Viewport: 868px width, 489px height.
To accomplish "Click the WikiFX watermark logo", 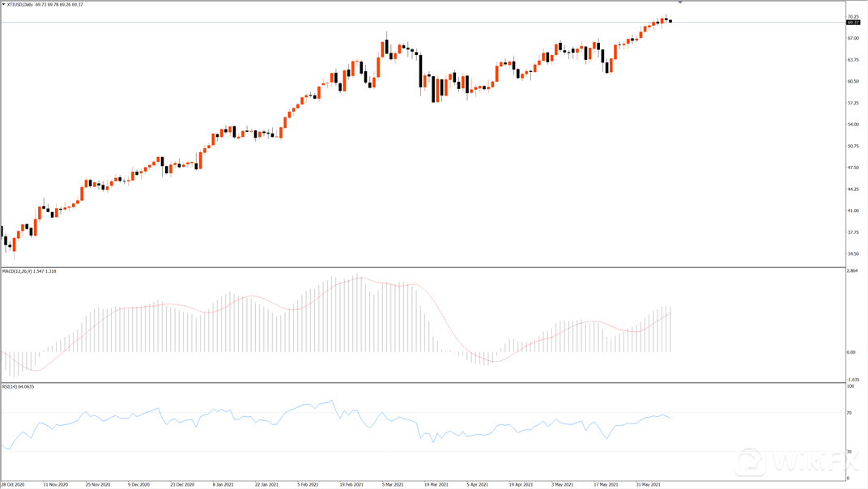I will 797,461.
